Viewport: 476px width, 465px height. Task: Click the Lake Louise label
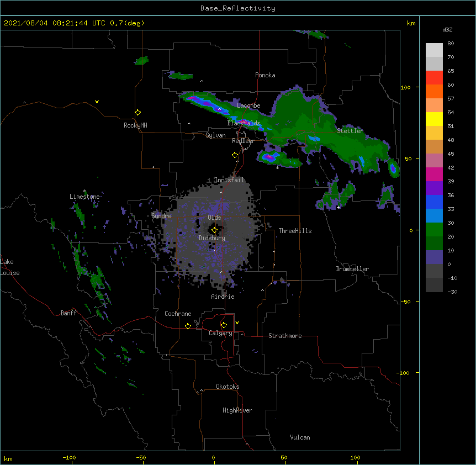[9, 267]
